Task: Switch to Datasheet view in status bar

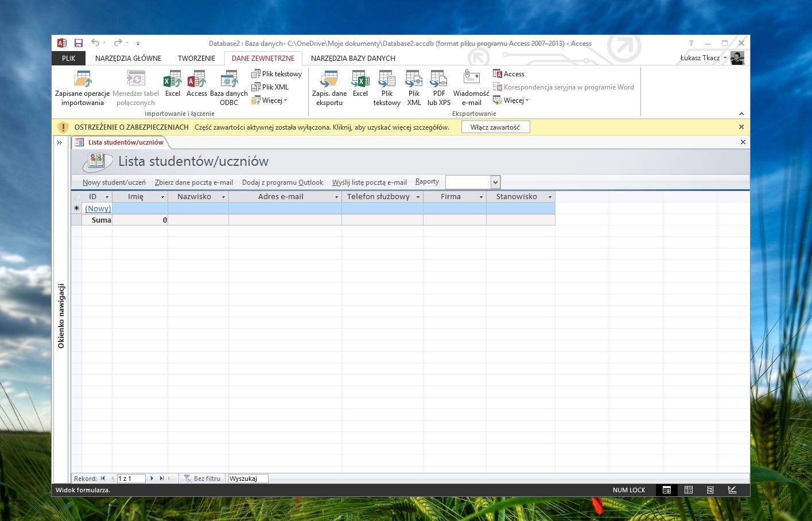Action: point(689,490)
